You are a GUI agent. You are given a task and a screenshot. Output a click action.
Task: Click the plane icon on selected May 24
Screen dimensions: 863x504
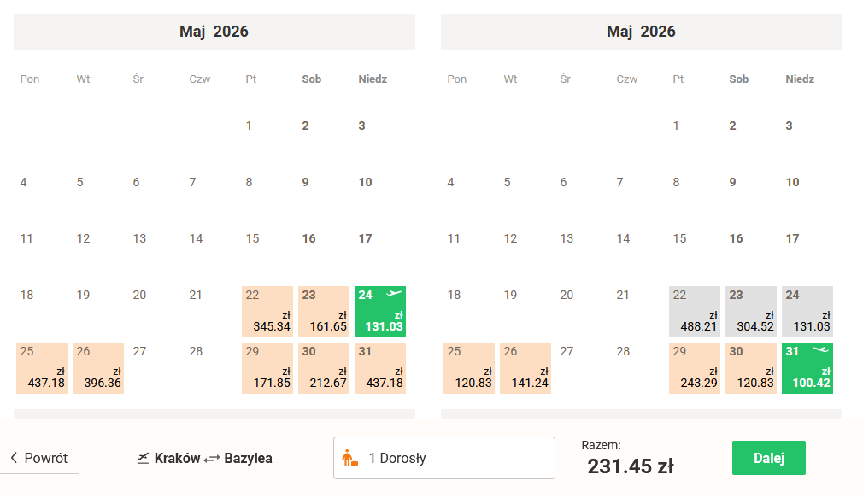point(394,294)
